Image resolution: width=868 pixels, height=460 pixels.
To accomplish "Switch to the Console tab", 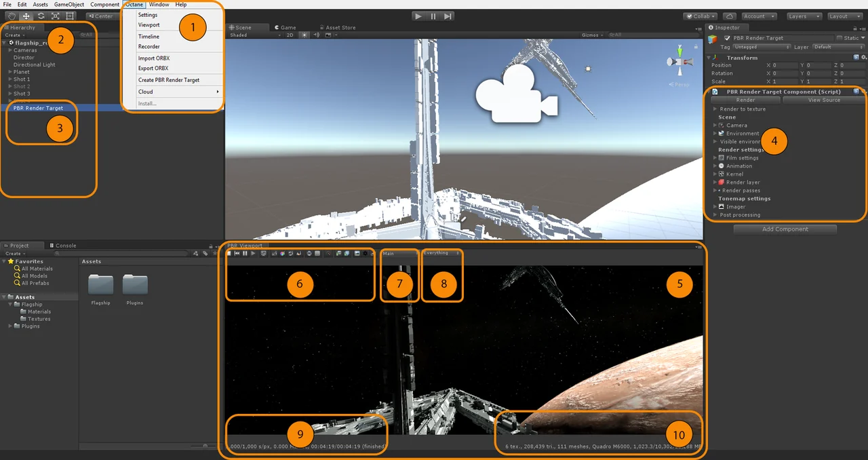I will click(x=62, y=246).
